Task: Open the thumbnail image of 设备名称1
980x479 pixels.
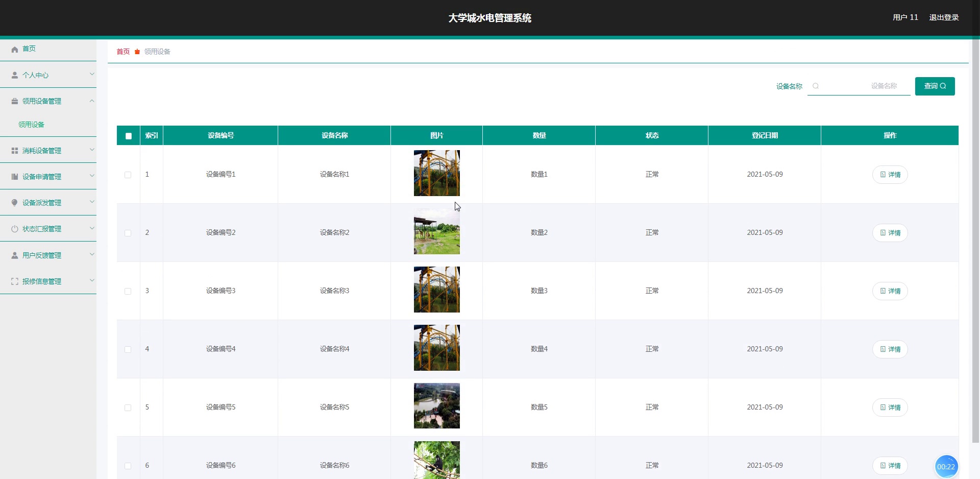Action: (x=436, y=173)
